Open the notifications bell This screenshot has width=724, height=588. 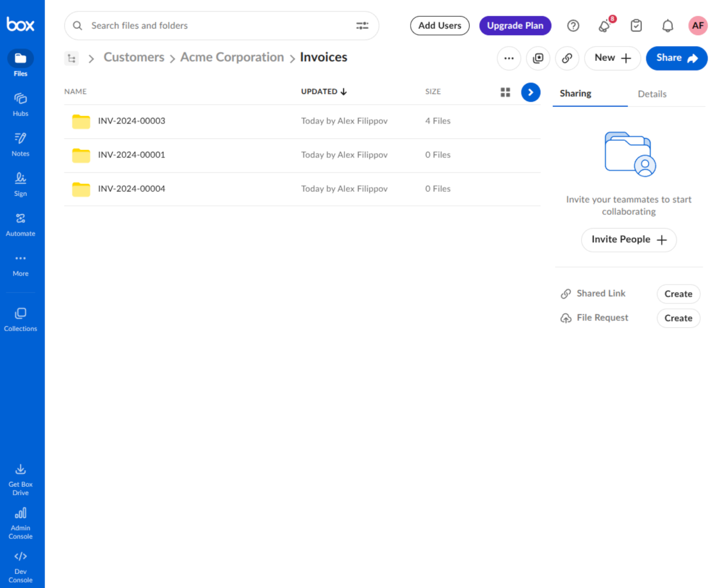pos(668,26)
